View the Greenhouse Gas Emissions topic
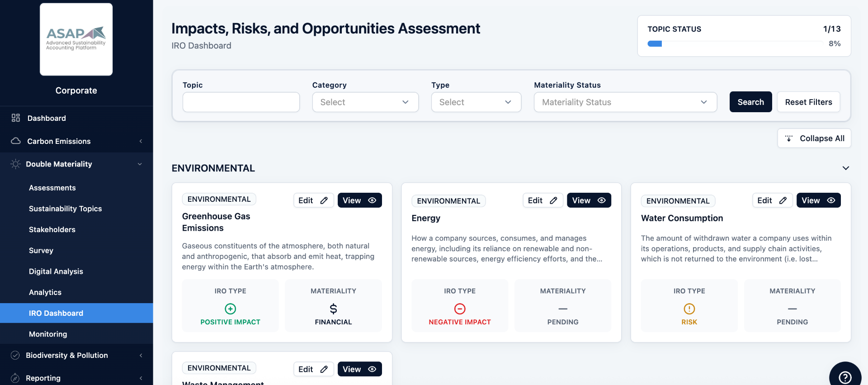The image size is (868, 385). [x=359, y=200]
